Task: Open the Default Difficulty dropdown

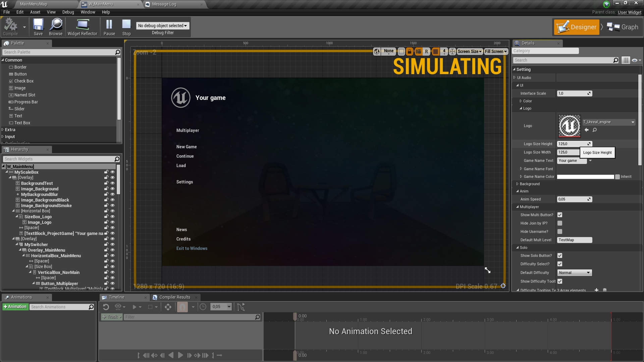Action: pos(574,273)
